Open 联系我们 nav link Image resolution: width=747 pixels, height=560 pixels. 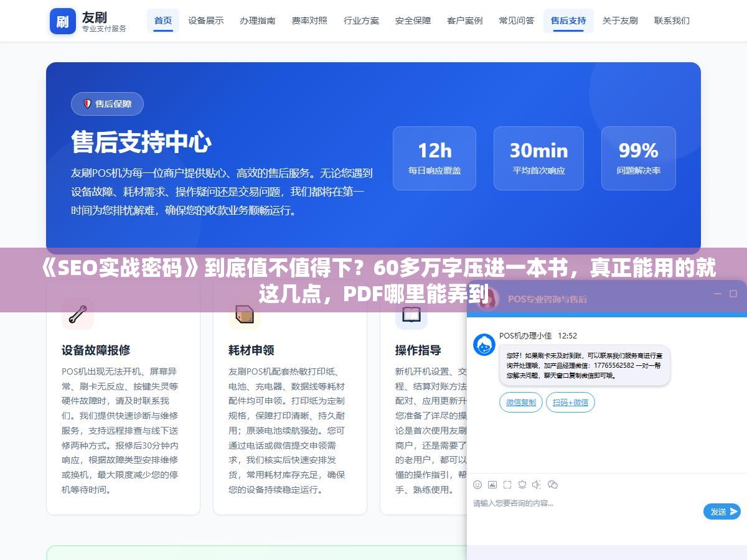672,21
